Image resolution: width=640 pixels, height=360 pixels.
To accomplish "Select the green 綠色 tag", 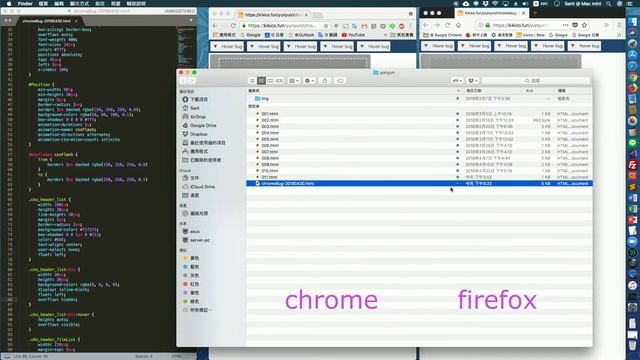I will pos(191,301).
